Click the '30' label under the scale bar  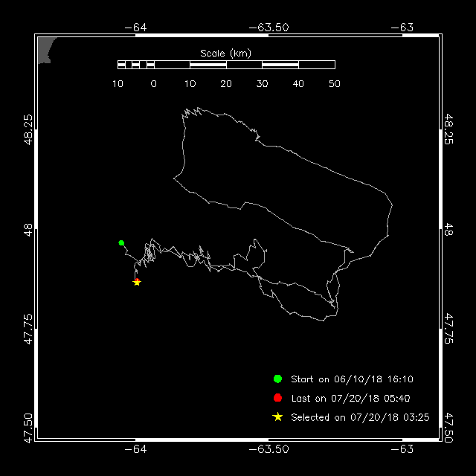(x=263, y=84)
